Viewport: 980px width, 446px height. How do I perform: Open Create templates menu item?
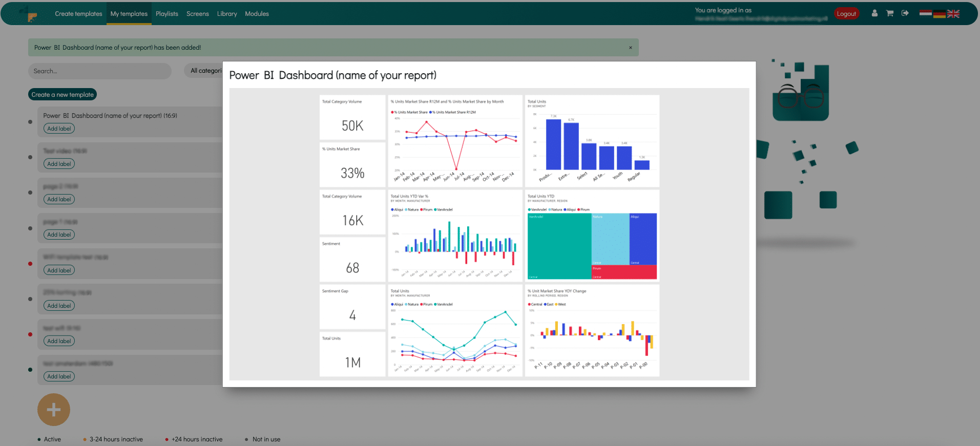78,14
